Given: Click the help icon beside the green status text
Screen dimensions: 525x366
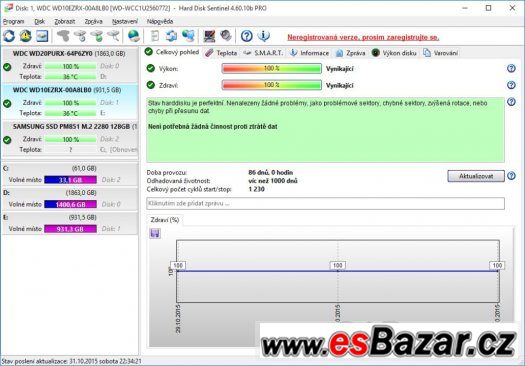Looking at the screenshot, I should point(511,102).
